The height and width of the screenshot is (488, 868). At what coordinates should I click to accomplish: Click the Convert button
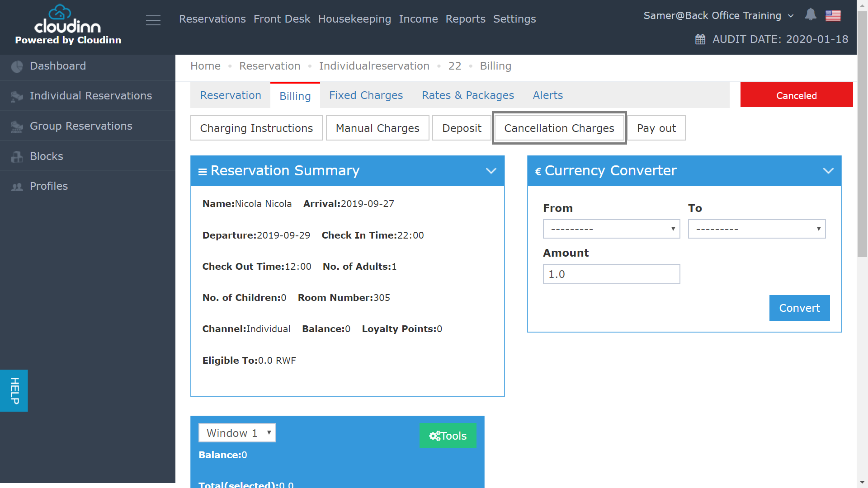click(x=799, y=308)
